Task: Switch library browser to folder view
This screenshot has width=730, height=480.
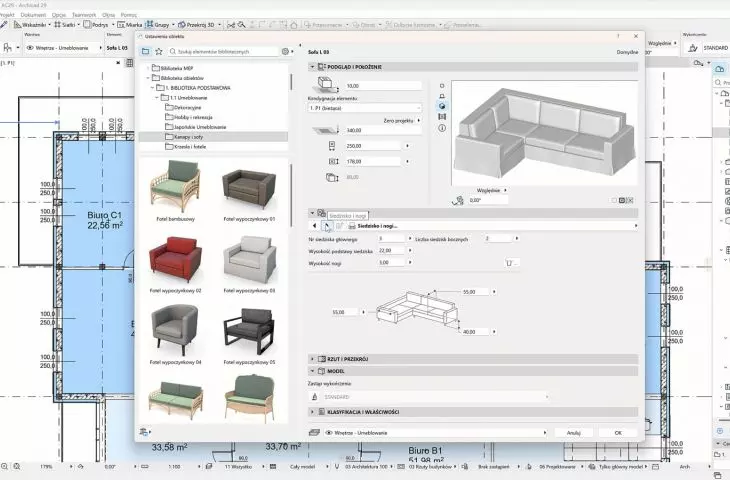Action: tap(146, 51)
